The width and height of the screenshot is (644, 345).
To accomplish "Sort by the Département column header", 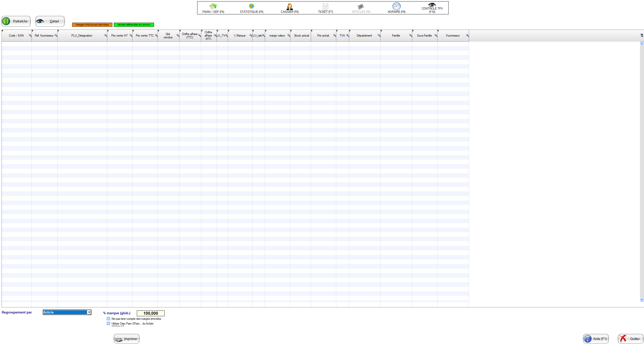I will pos(364,36).
